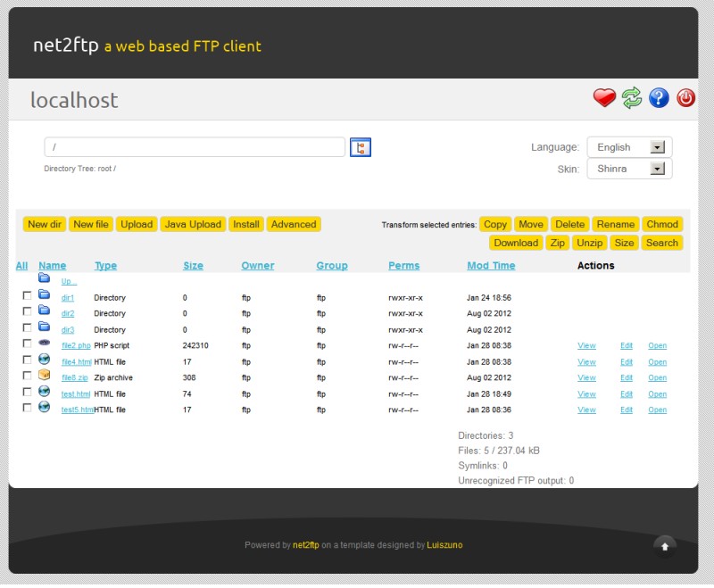Viewport: 714px width, 588px height.
Task: Open the Language dropdown
Action: [629, 147]
